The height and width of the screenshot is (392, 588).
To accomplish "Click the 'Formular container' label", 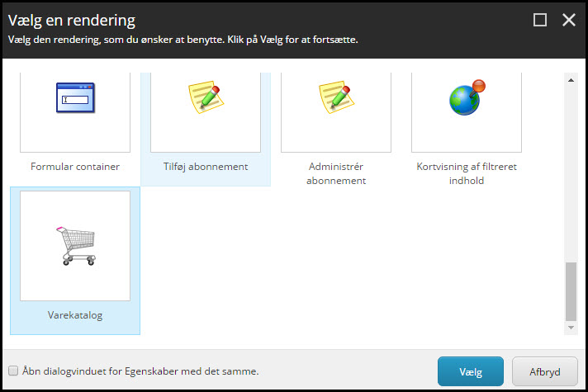I will coord(75,167).
